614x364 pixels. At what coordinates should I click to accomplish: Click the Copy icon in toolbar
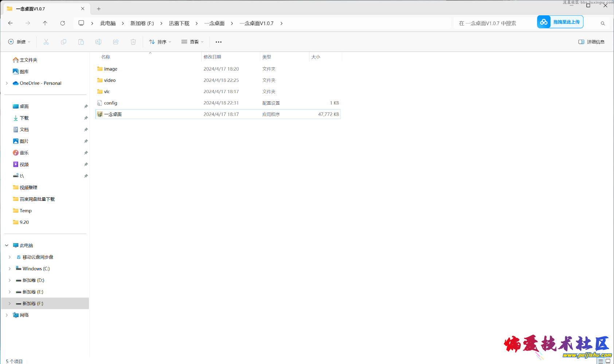tap(63, 42)
